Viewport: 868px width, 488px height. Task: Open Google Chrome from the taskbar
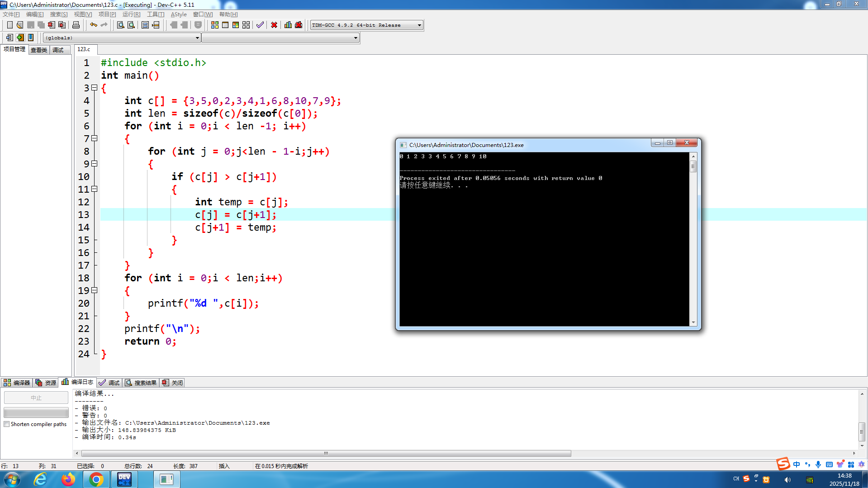point(96,479)
